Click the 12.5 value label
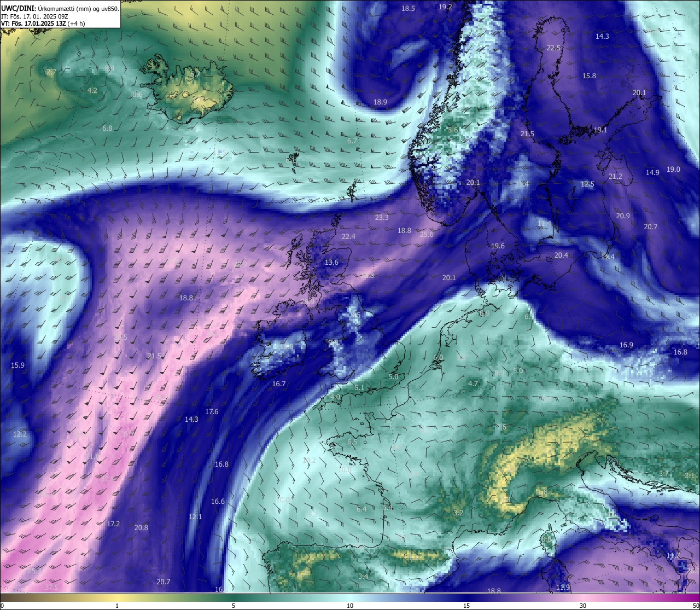The image size is (700, 610). [587, 184]
